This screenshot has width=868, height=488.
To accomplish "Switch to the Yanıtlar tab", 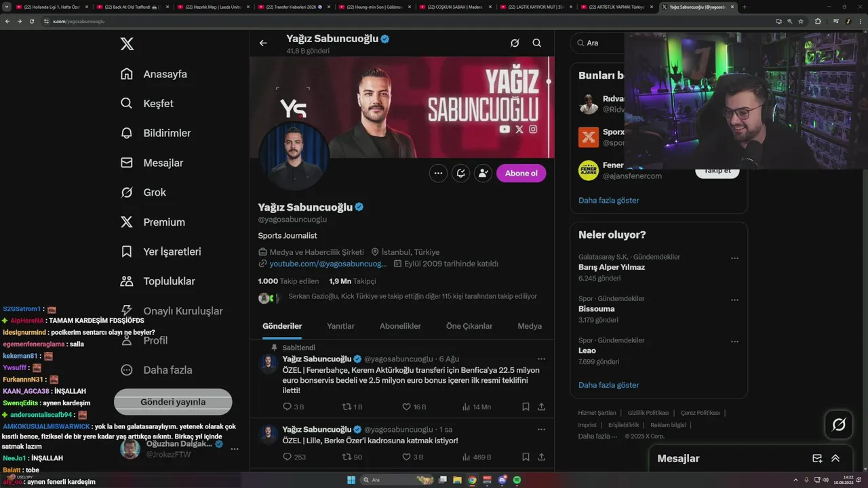I will 340,326.
